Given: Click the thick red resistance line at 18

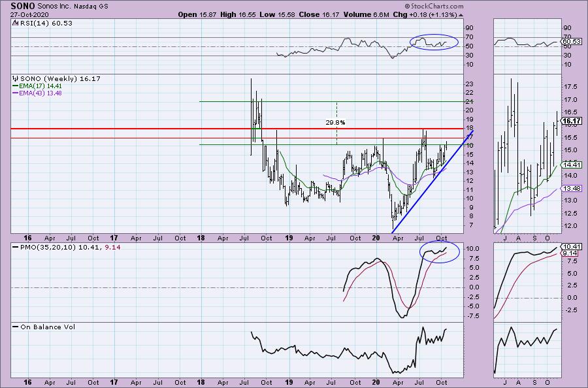Looking at the screenshot, I should pos(237,129).
